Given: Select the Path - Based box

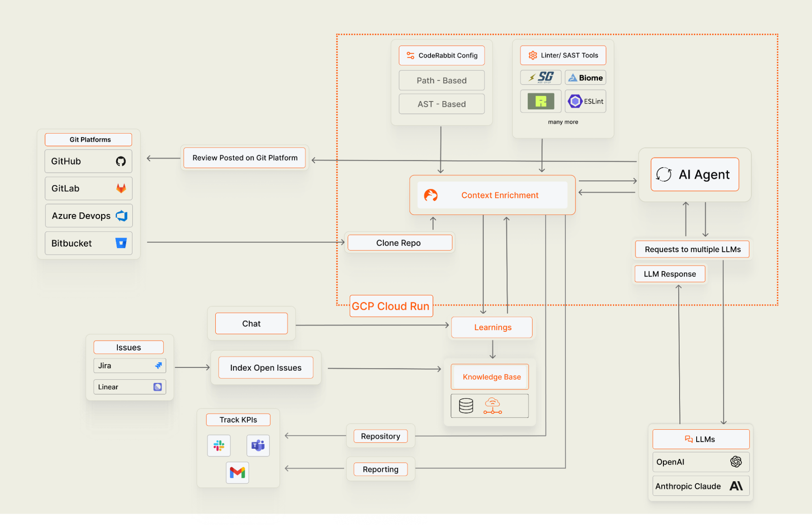Looking at the screenshot, I should click(442, 80).
